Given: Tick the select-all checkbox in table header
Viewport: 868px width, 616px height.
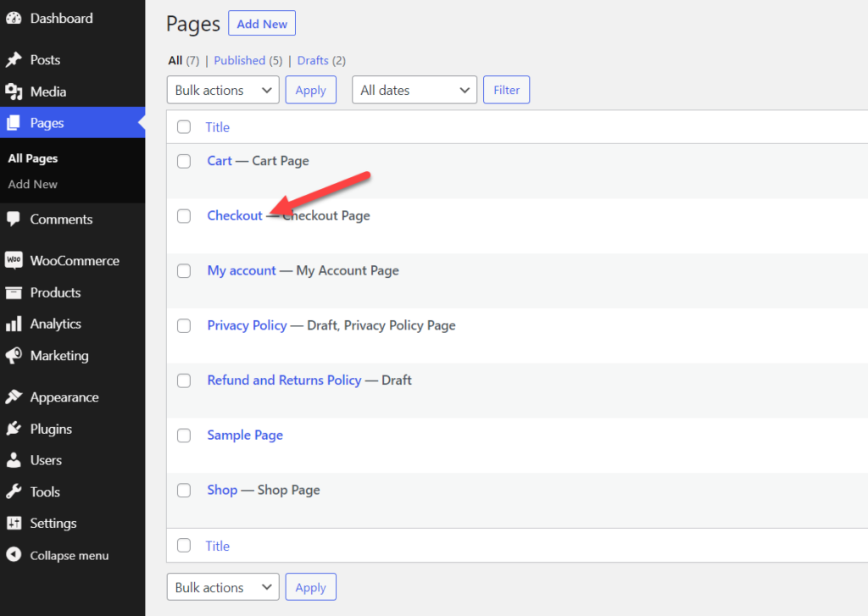Looking at the screenshot, I should click(x=184, y=127).
